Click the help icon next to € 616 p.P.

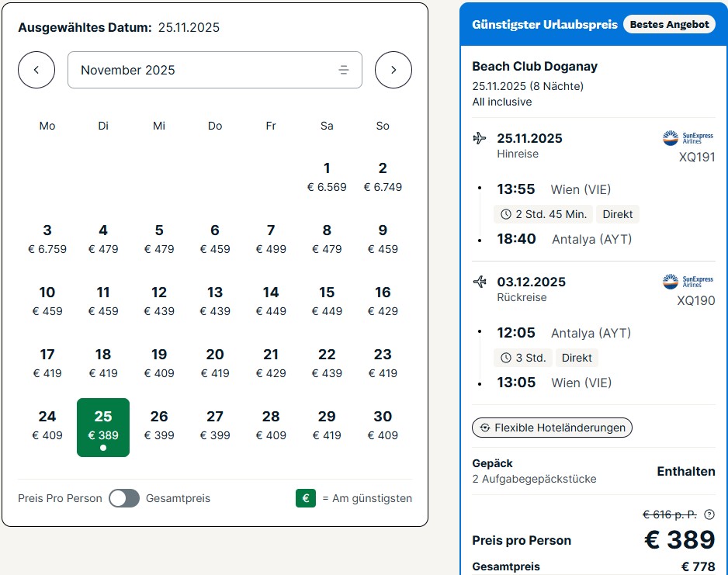(709, 514)
